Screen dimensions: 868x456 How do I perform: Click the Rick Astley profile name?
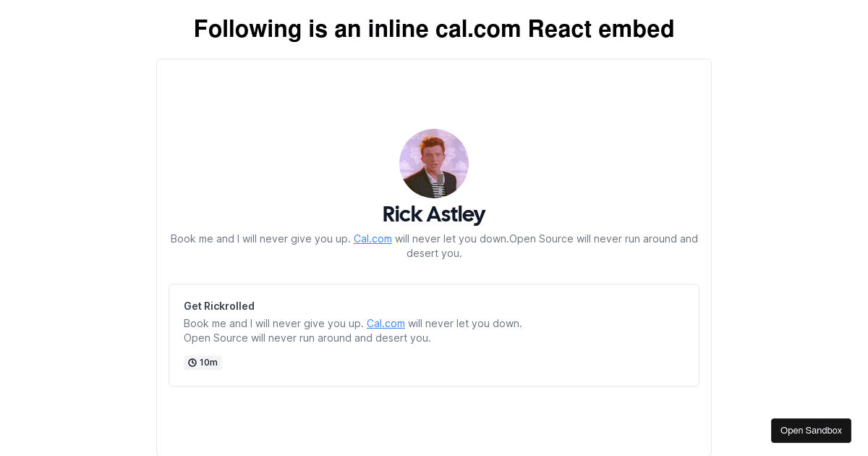434,214
